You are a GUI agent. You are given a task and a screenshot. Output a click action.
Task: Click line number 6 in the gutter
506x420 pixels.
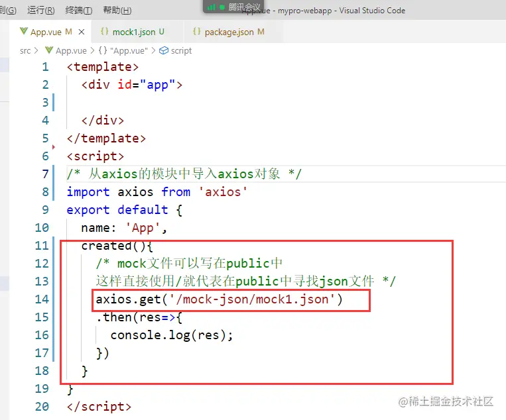[x=45, y=156]
